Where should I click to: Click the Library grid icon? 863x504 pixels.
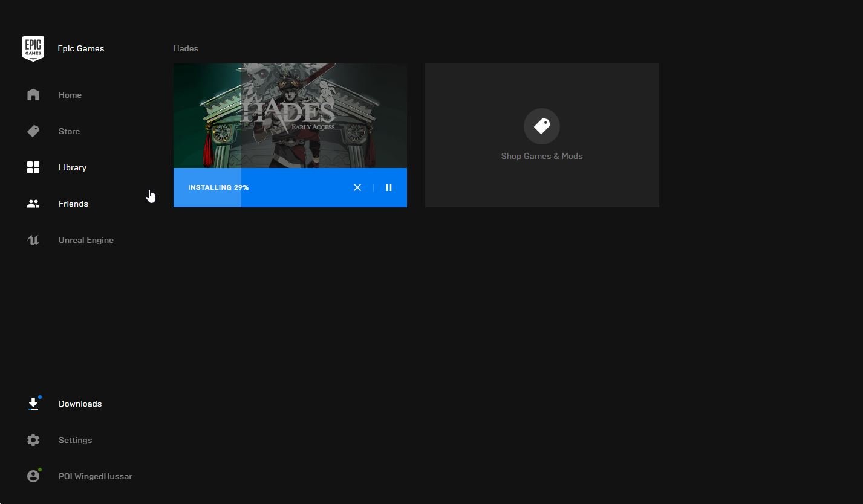[x=33, y=167]
